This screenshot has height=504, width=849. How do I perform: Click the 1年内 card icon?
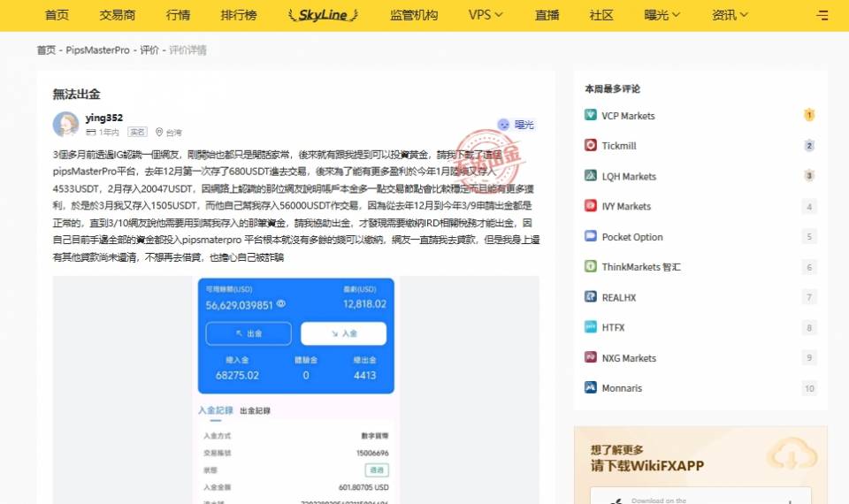point(91,132)
